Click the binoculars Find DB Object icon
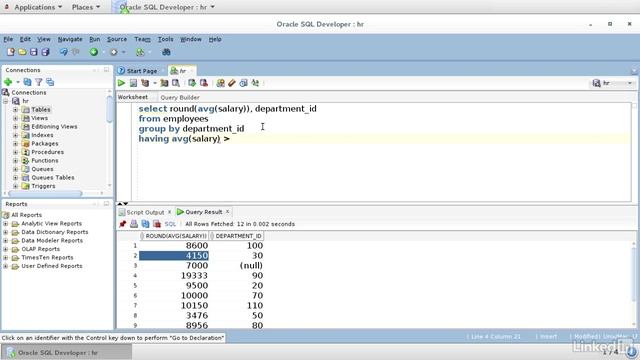This screenshot has width=640, height=360. pos(166,52)
